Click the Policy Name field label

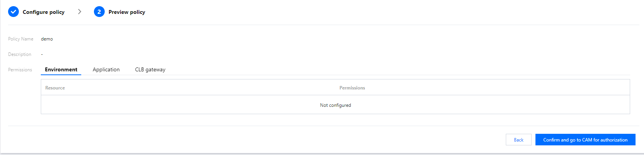tap(21, 39)
